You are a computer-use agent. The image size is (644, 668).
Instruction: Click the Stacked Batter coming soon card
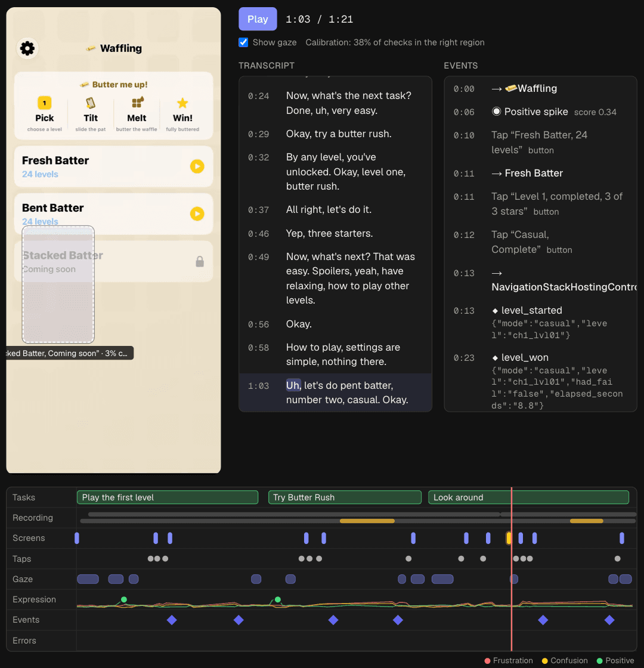pos(113,261)
